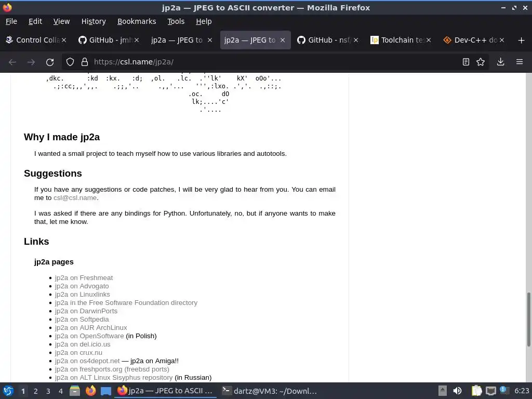Switch to workspace 3

[48, 391]
